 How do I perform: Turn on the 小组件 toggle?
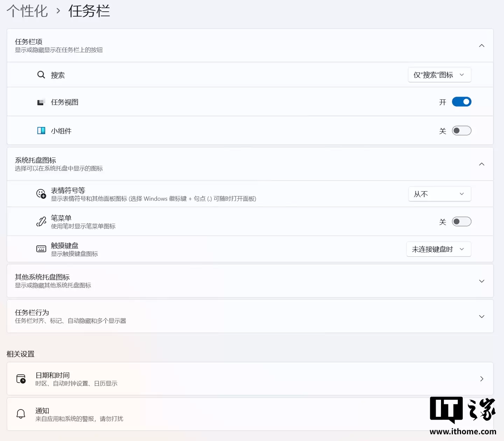[462, 130]
